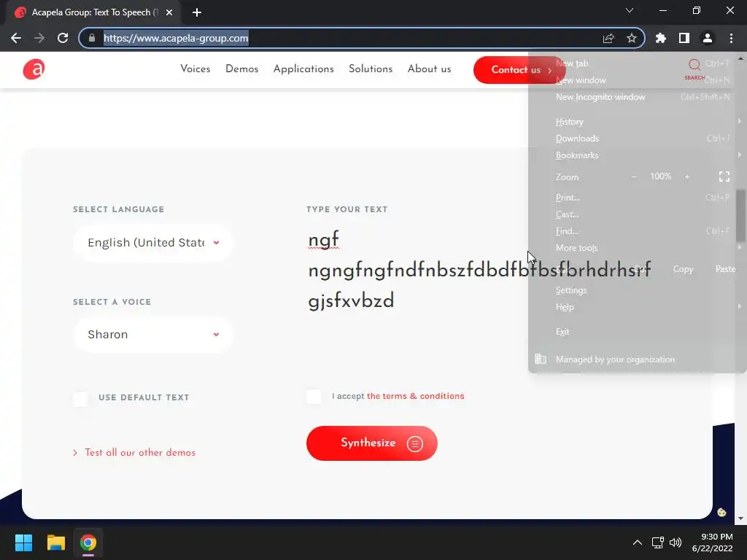Image resolution: width=747 pixels, height=560 pixels.
Task: Click the fullscreen icon in the Zoom row
Action: [x=724, y=176]
